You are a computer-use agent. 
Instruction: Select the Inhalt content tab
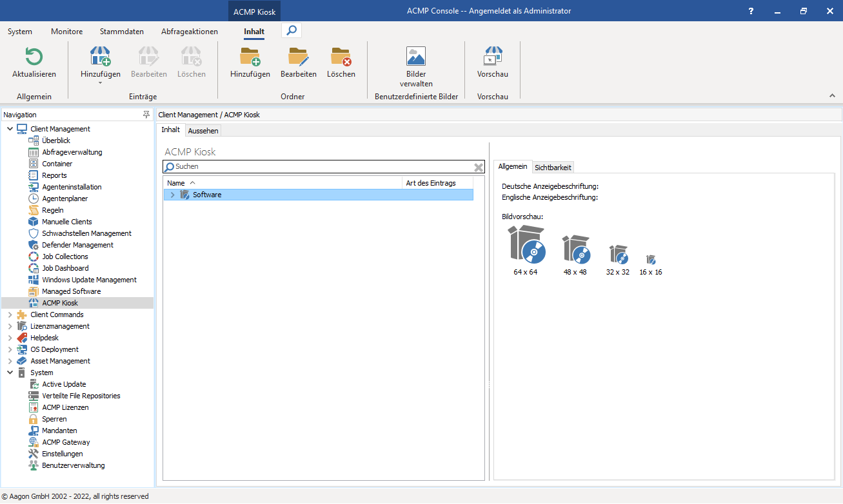[171, 130]
